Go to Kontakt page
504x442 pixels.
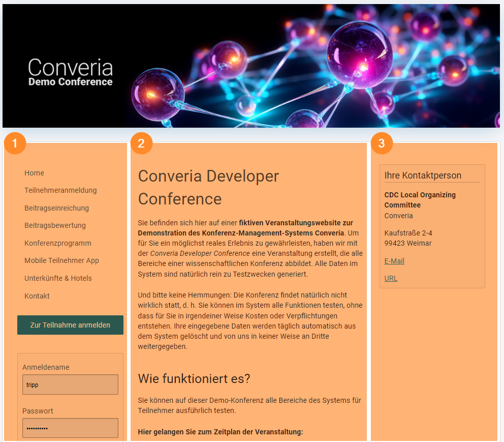tap(37, 296)
